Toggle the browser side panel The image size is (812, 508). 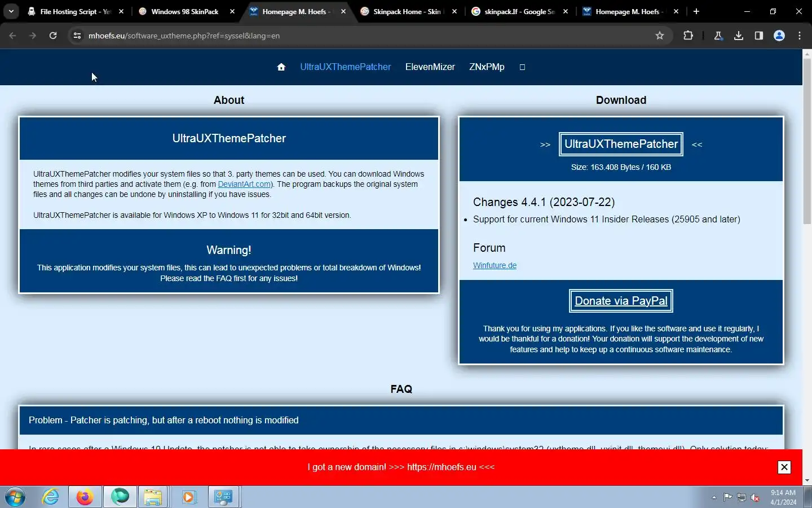(759, 36)
